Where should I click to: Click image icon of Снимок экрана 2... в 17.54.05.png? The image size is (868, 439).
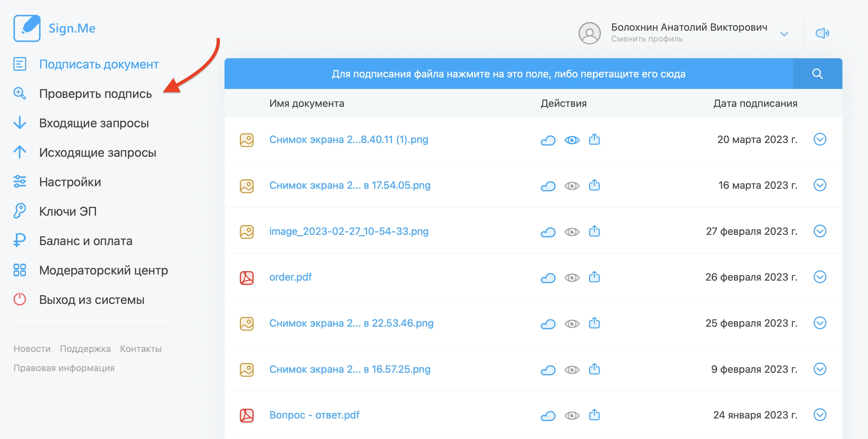pos(247,186)
